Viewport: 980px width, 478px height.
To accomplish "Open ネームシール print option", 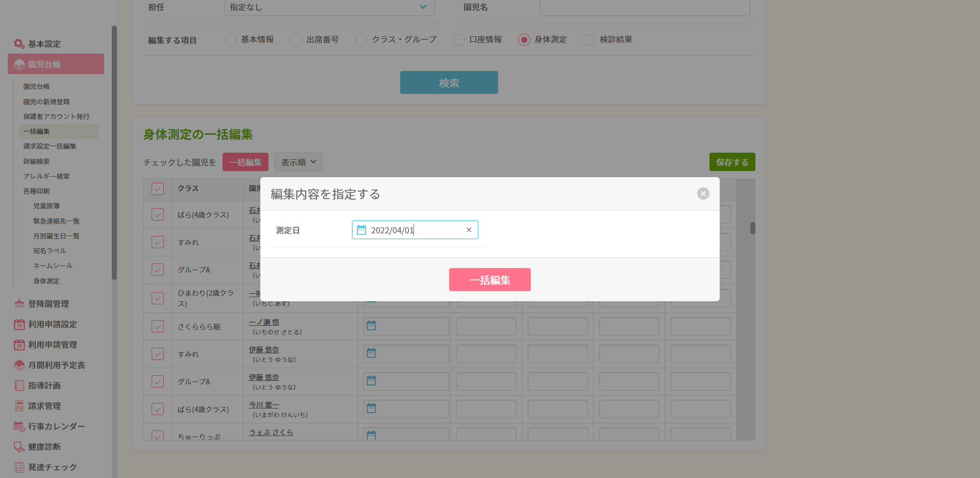I will tap(53, 266).
